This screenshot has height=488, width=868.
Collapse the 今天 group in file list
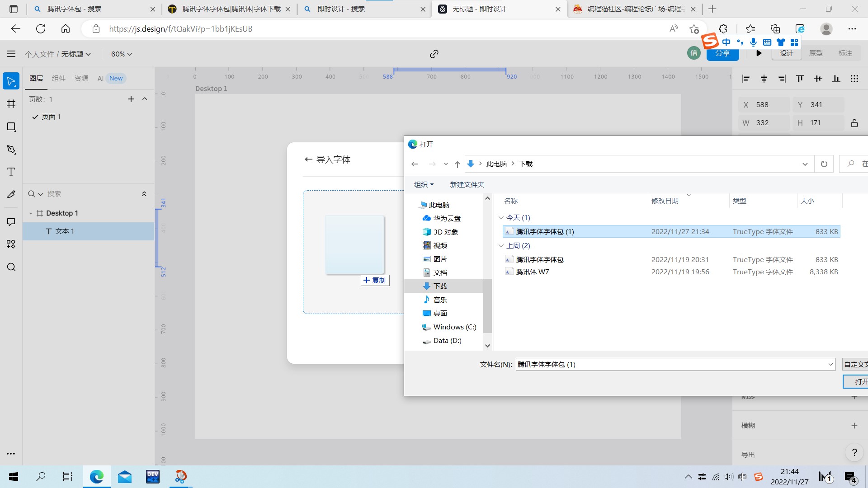501,218
